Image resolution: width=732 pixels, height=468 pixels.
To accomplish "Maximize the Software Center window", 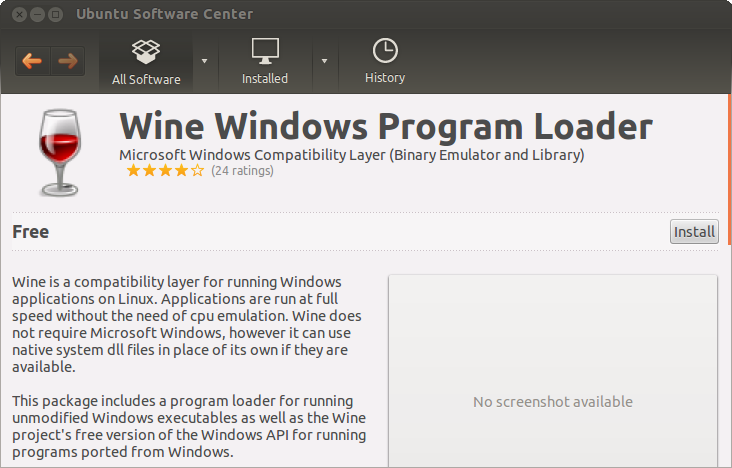I will 54,14.
